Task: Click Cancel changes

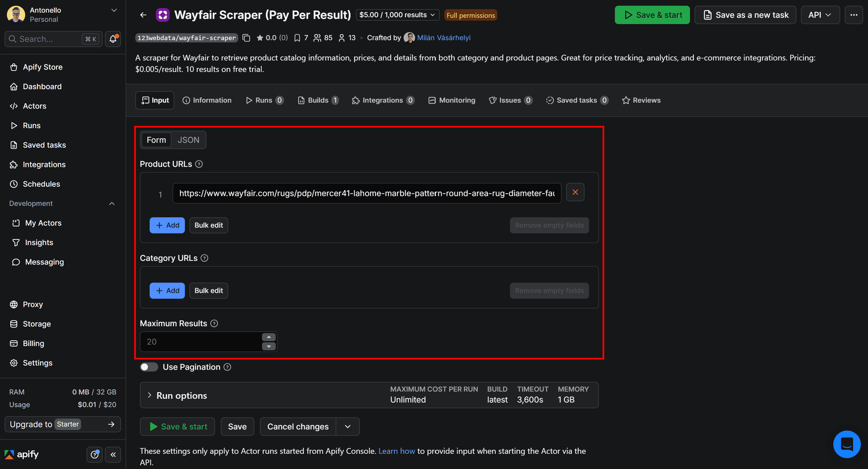Action: point(298,427)
